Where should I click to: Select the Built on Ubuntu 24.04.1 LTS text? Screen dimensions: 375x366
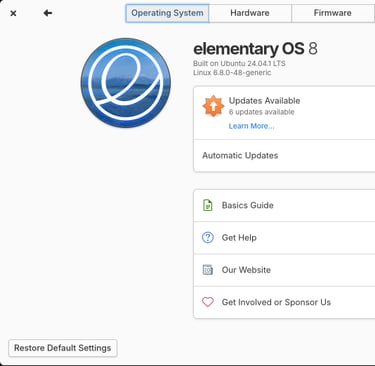point(239,63)
